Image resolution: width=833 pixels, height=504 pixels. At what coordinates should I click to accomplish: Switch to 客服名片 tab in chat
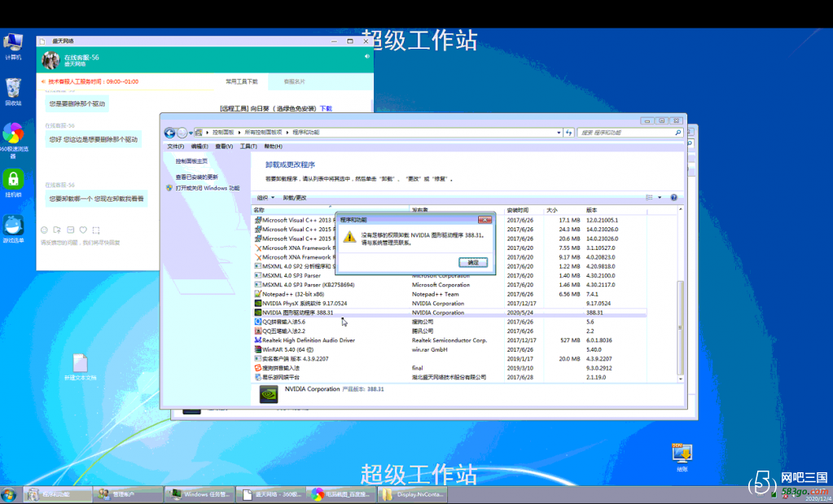[x=294, y=81]
